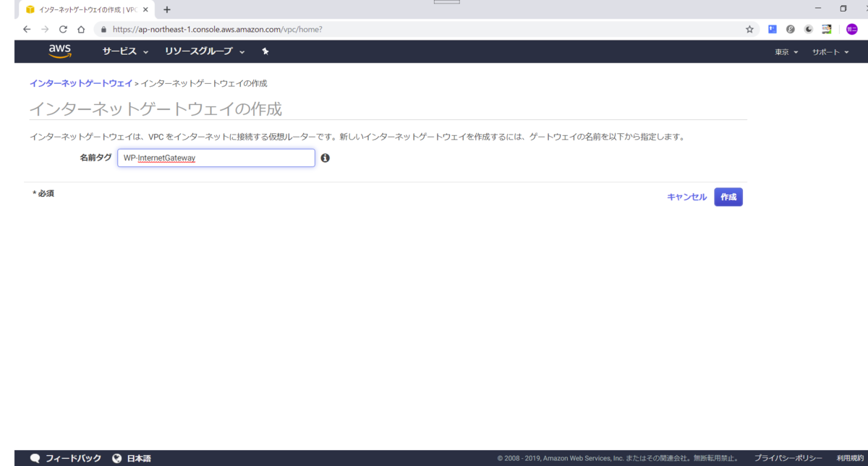Image resolution: width=868 pixels, height=466 pixels.
Task: Reload the page with the refresh icon
Action: 63,29
